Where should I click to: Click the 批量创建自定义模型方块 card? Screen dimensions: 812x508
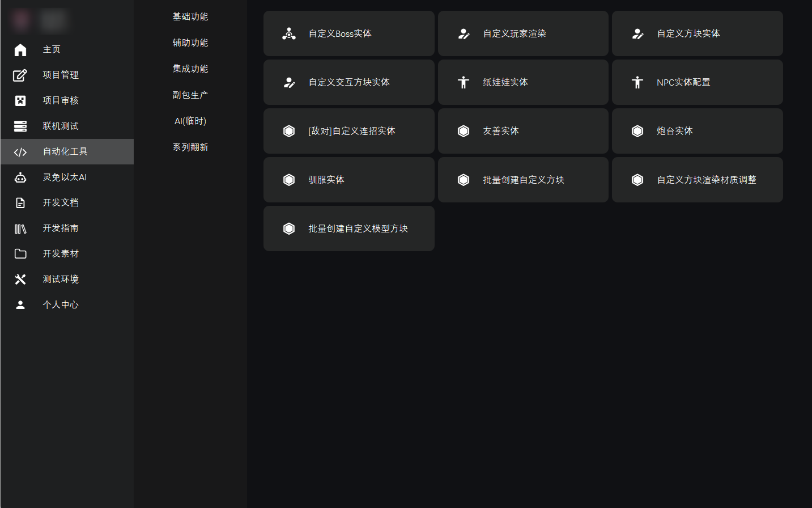pos(348,228)
